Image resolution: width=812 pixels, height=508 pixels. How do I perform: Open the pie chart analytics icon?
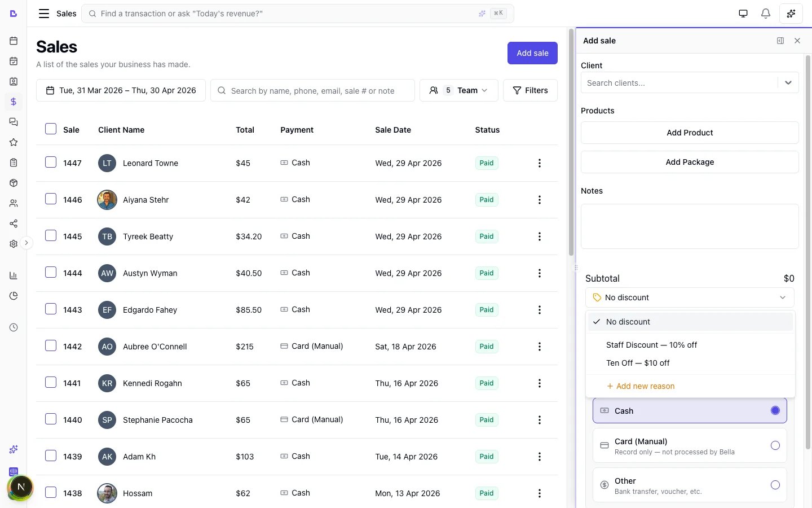click(x=14, y=296)
